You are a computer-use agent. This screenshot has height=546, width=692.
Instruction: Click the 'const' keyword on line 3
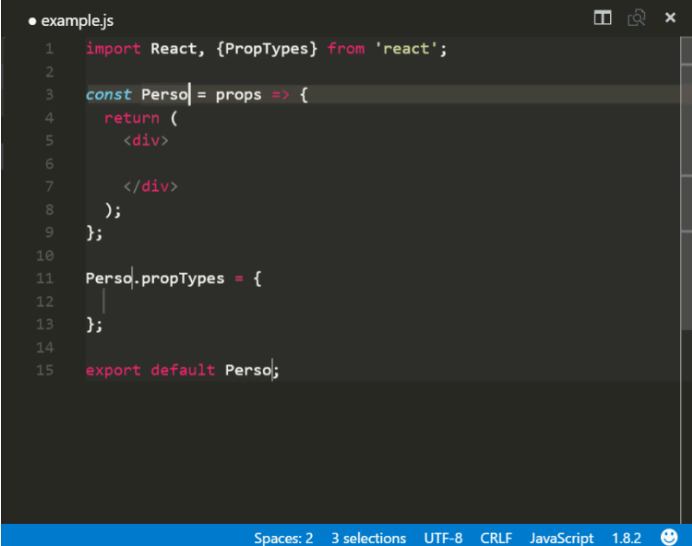(x=109, y=94)
